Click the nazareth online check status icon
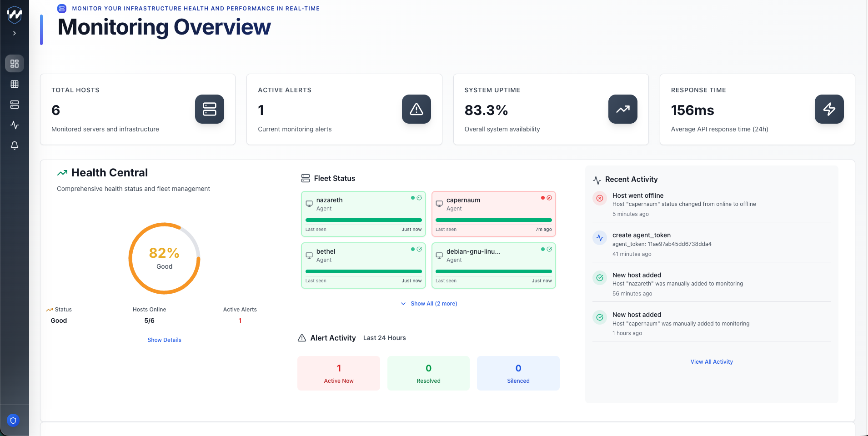The image size is (868, 436). tap(419, 198)
